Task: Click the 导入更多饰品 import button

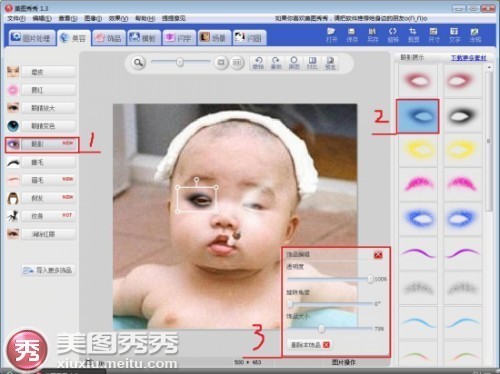Action: coord(48,270)
